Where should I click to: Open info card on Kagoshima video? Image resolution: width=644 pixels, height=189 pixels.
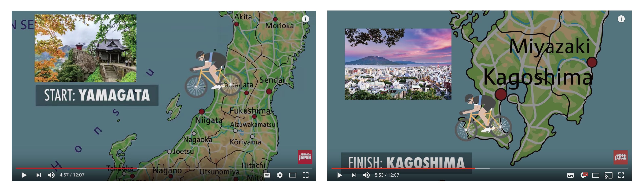[621, 19]
